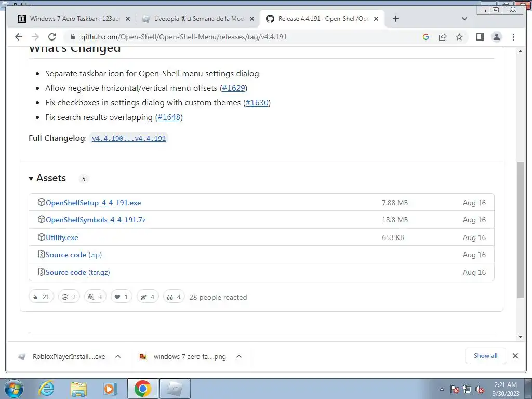Viewport: 532px width, 399px height.
Task: Click the muted volume tray icon
Action: coord(479,390)
